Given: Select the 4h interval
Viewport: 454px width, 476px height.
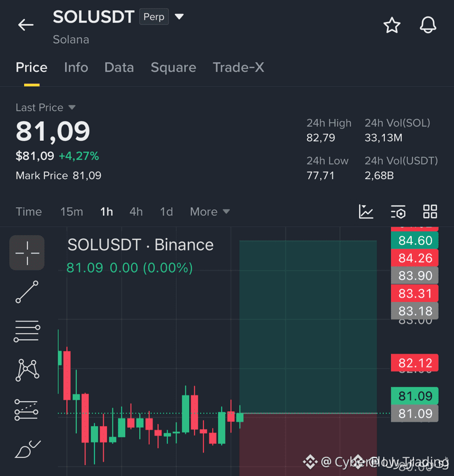Looking at the screenshot, I should point(136,211).
